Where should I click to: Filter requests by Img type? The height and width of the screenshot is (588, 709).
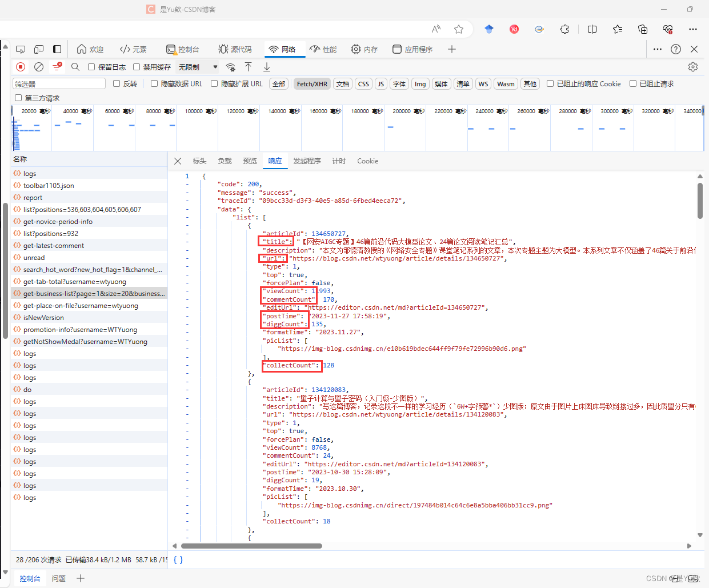(420, 84)
